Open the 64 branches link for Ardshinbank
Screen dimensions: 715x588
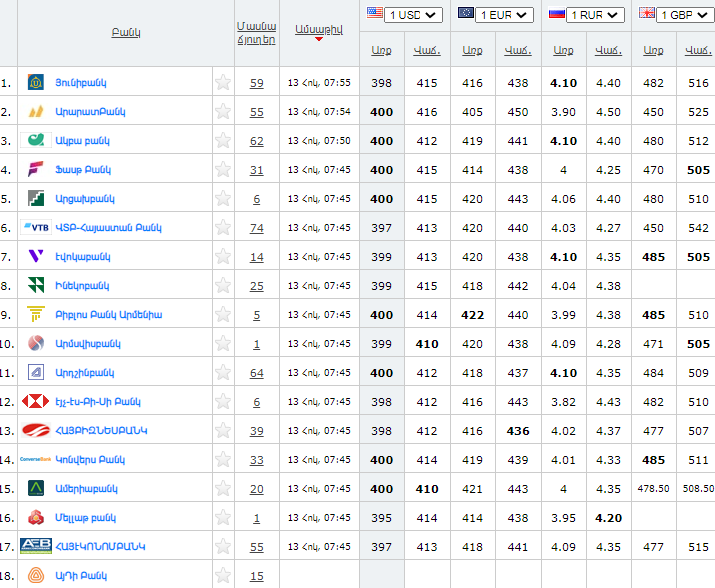257,373
